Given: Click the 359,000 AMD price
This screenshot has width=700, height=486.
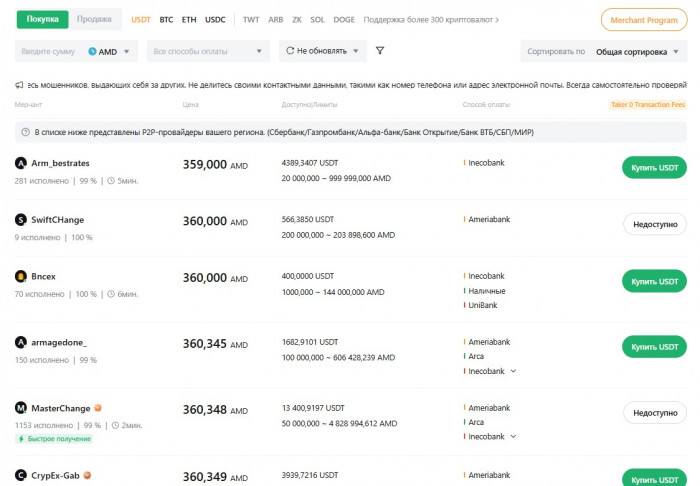Looking at the screenshot, I should [215, 165].
